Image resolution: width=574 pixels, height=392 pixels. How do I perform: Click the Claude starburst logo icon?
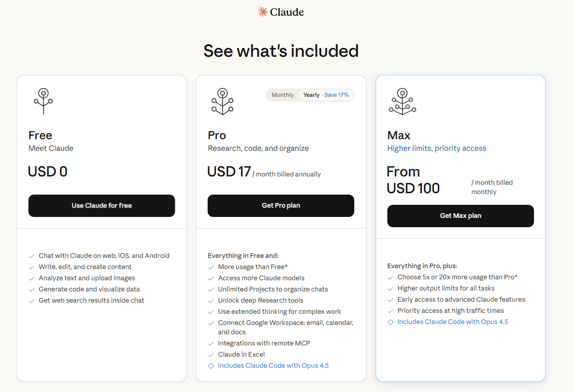point(263,12)
